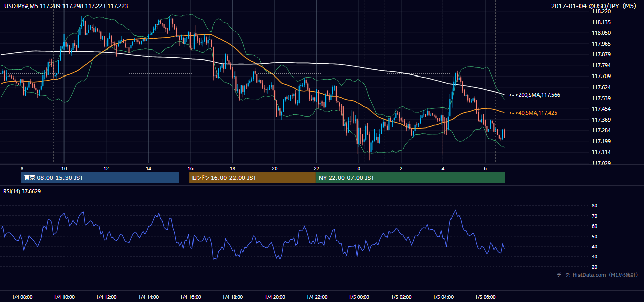Click price axis label 117.539
This screenshot has height=302, width=644.
(x=601, y=98)
